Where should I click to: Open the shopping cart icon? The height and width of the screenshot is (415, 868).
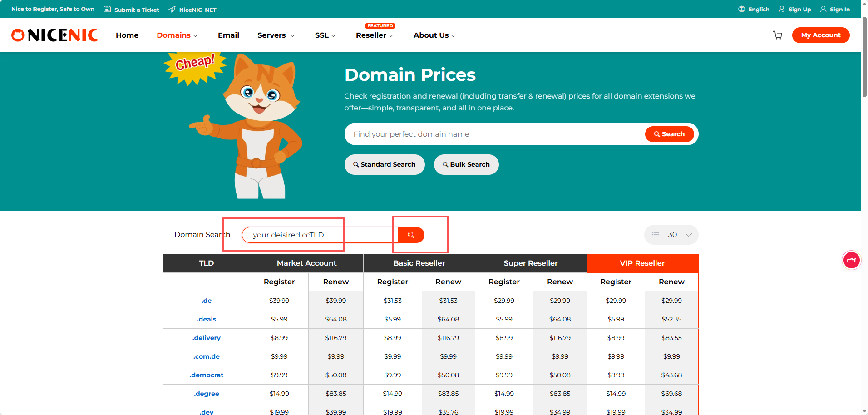777,35
